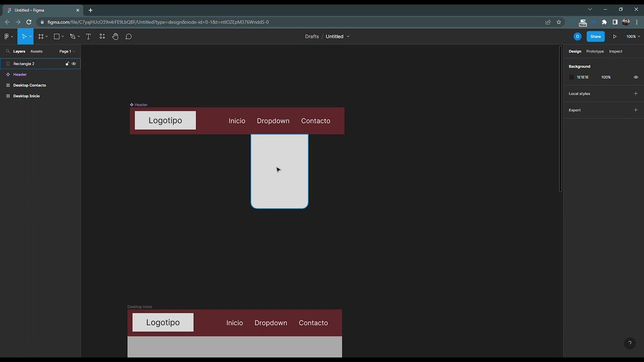Select the Hand tool
The height and width of the screenshot is (362, 644).
coord(115,36)
